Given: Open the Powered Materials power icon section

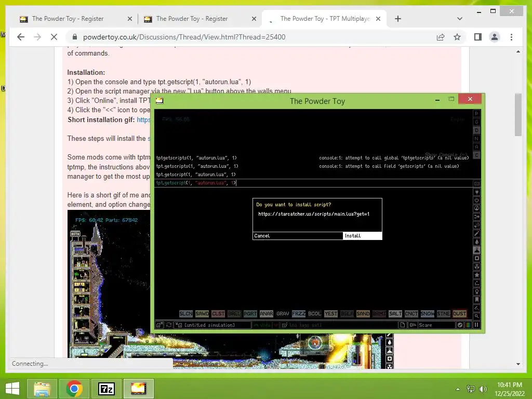Looking at the screenshot, I should pyautogui.click(x=477, y=200).
